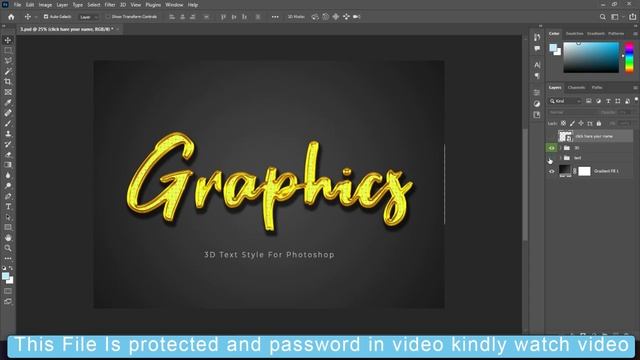Select the Lasso tool
The height and width of the screenshot is (360, 640).
(8, 60)
